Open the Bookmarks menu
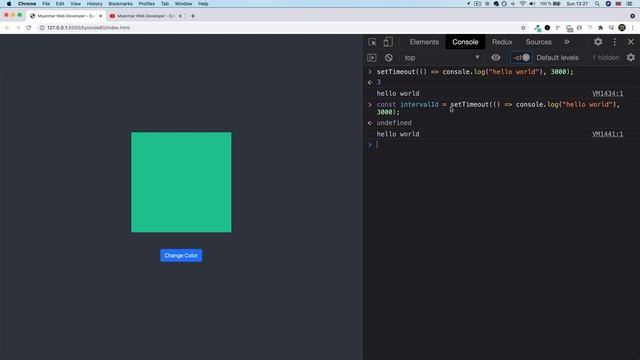Image resolution: width=640 pixels, height=360 pixels. tap(120, 4)
